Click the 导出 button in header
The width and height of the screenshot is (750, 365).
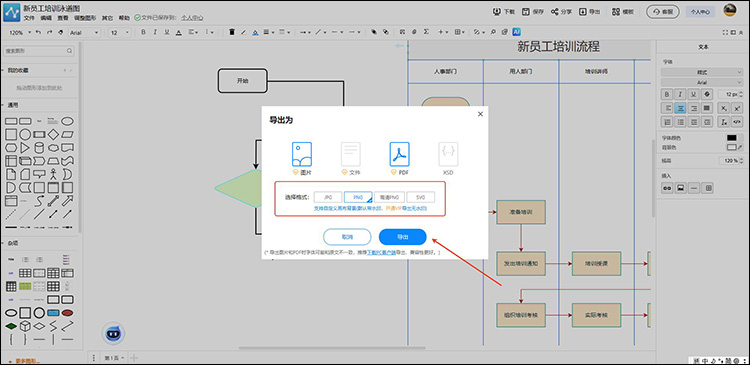(589, 11)
